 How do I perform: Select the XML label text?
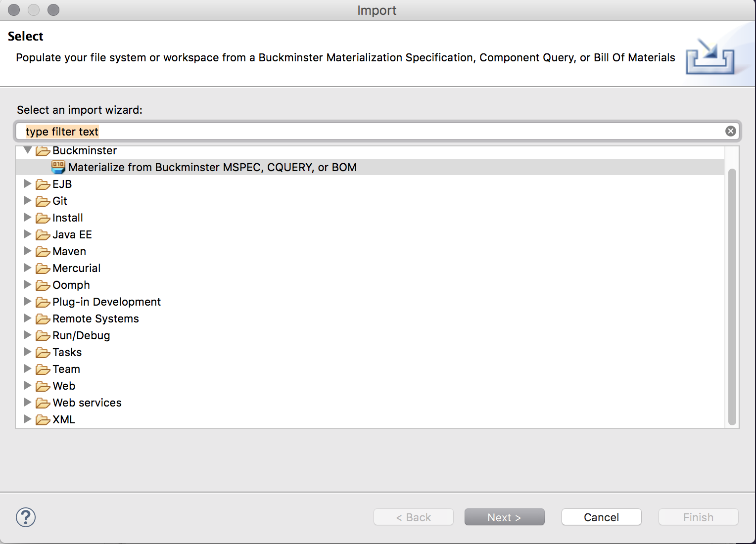pos(64,419)
